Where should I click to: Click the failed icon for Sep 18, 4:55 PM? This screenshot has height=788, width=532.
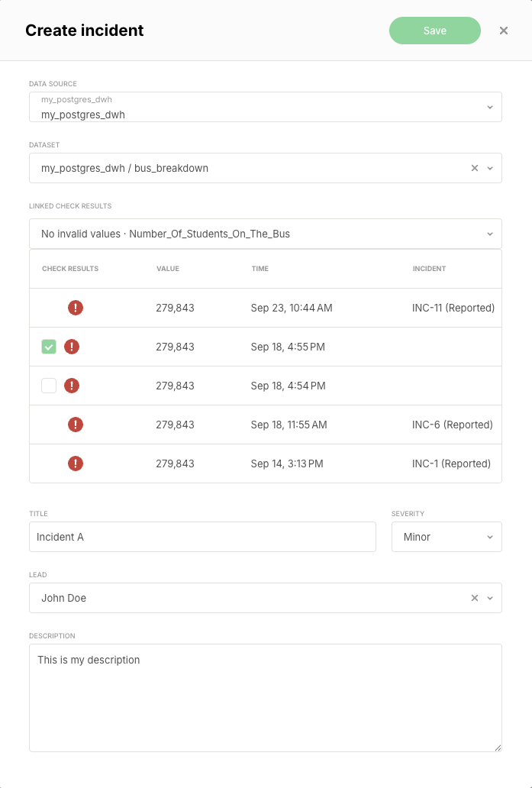[72, 347]
